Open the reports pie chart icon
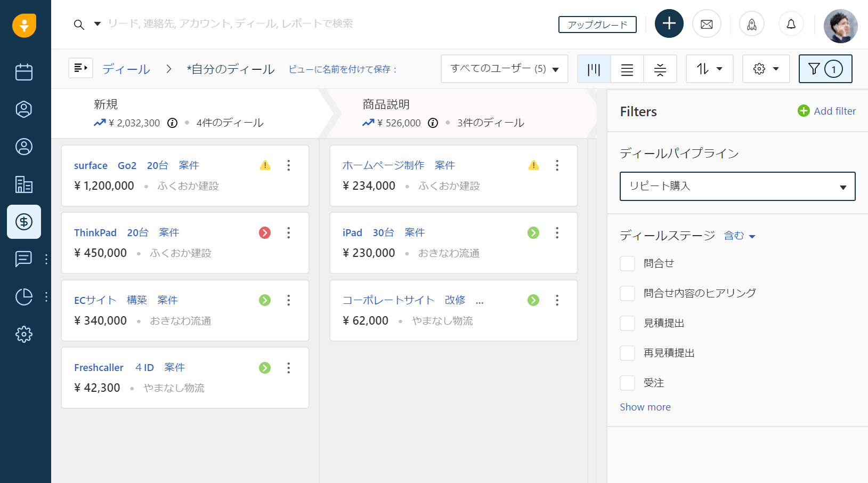Image resolution: width=868 pixels, height=483 pixels. (x=24, y=297)
